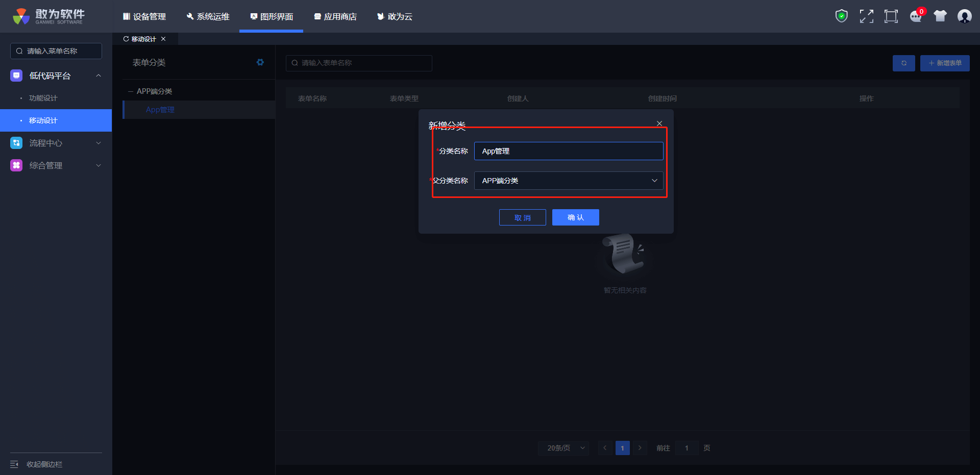Select the 图形界面 top menu
980x475 pixels.
tap(272, 16)
